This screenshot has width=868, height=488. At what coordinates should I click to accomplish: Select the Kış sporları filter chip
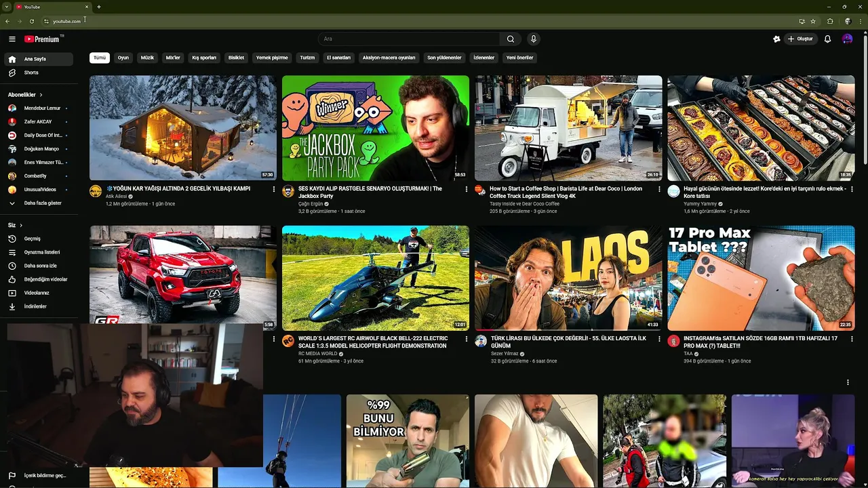click(203, 58)
